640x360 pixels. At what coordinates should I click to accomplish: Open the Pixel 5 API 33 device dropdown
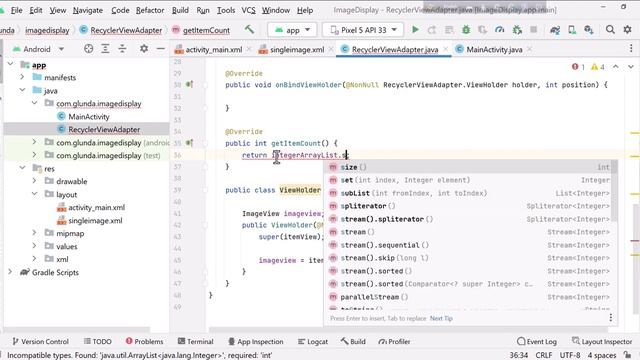click(x=363, y=30)
